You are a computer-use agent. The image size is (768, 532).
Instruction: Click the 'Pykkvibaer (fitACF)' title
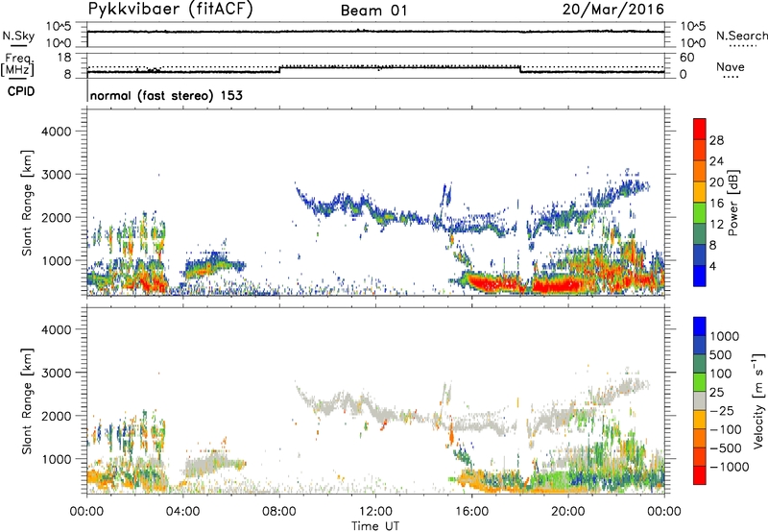(170, 10)
